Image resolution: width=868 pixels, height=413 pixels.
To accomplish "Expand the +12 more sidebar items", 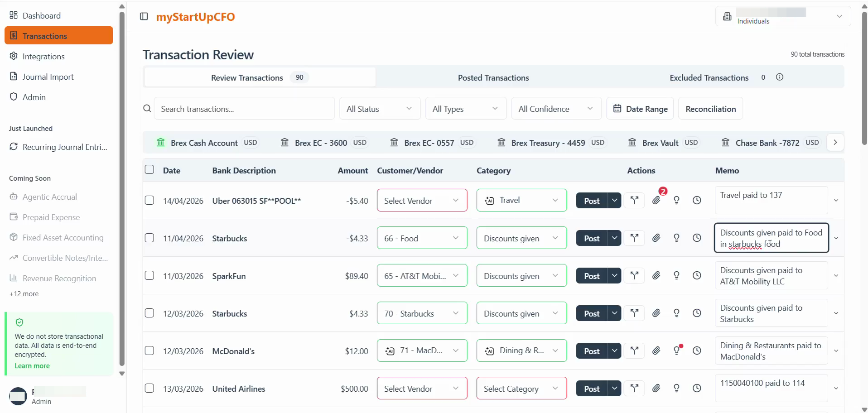I will 24,293.
